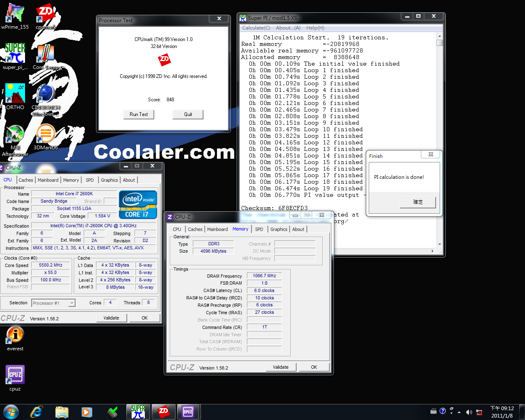Click Run Test in Processor Test
This screenshot has height=420, width=525.
click(139, 114)
